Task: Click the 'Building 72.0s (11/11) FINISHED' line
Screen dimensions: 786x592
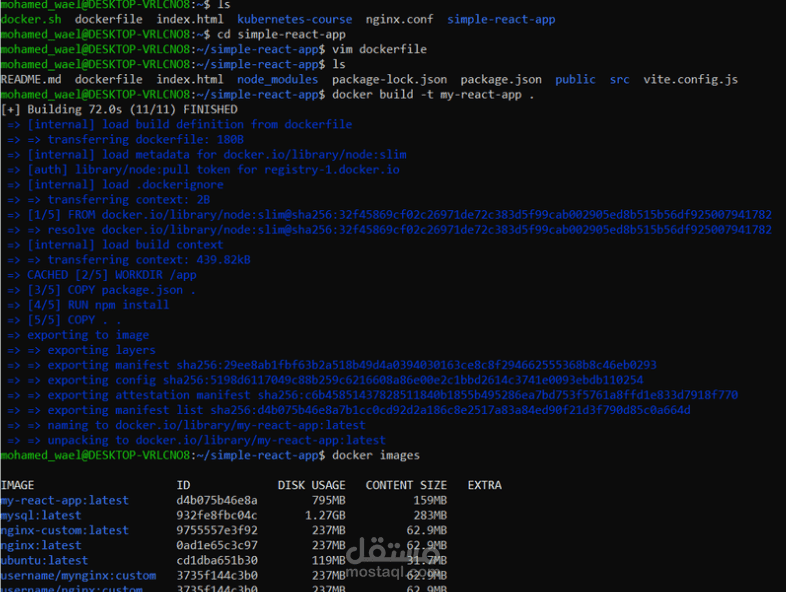Action: pyautogui.click(x=119, y=110)
